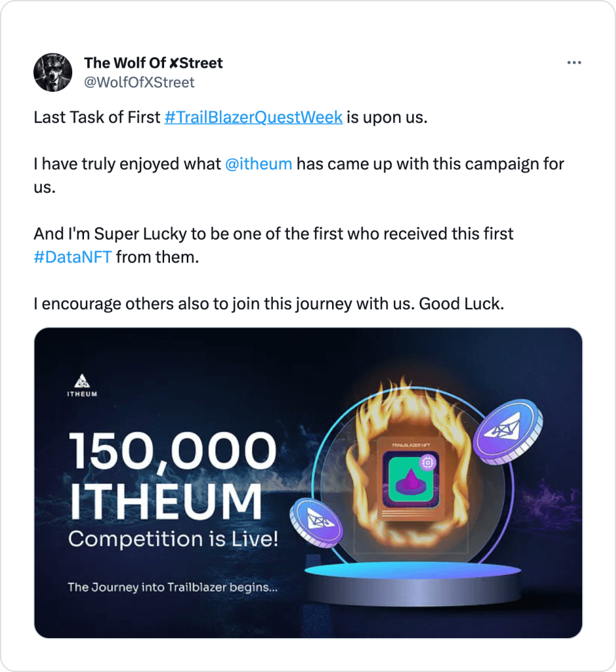This screenshot has width=616, height=672.
Task: Click the tilted coin token at the lower left
Action: (318, 522)
